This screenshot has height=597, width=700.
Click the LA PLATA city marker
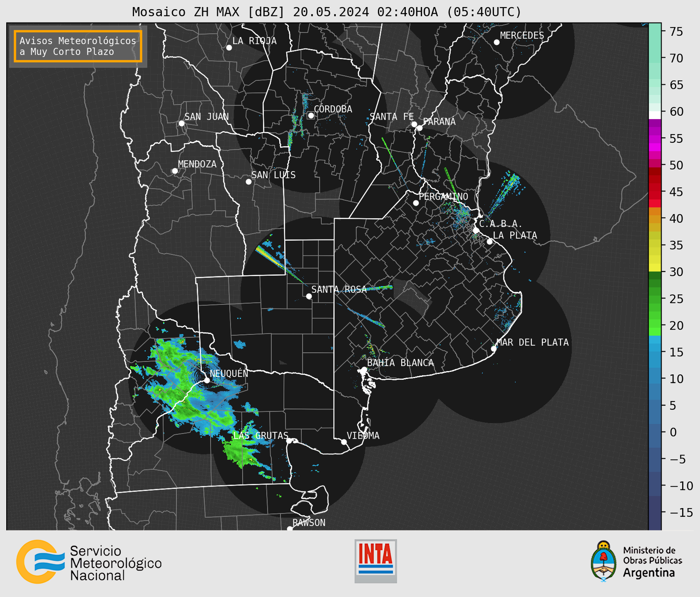(490, 242)
